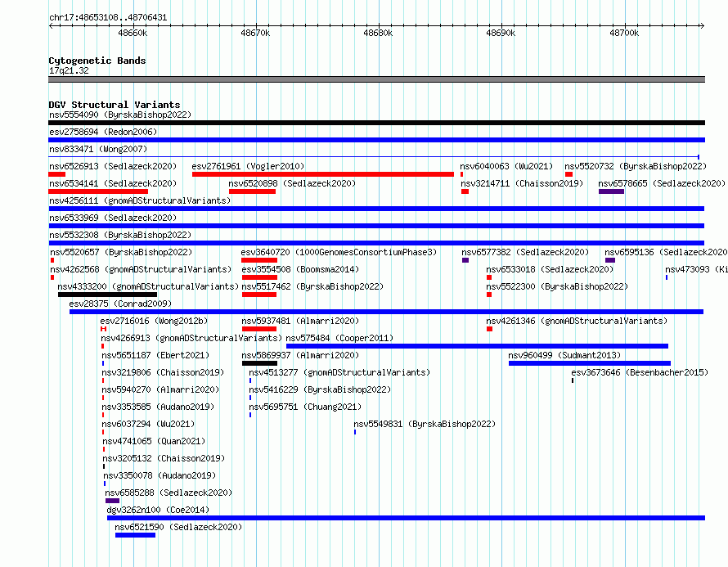Select the black nsv5869937 Almarri2020 bar
Viewport: 728px width, 567px height.
tap(259, 363)
